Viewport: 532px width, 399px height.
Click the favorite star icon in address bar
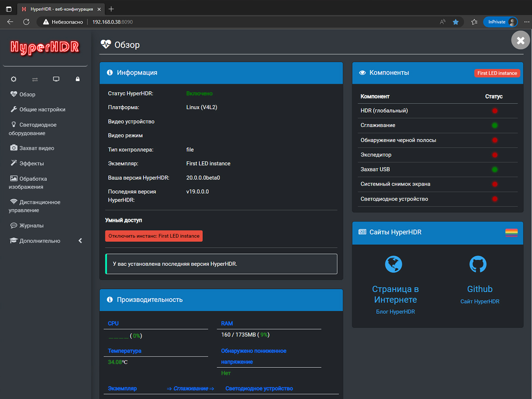pos(456,22)
